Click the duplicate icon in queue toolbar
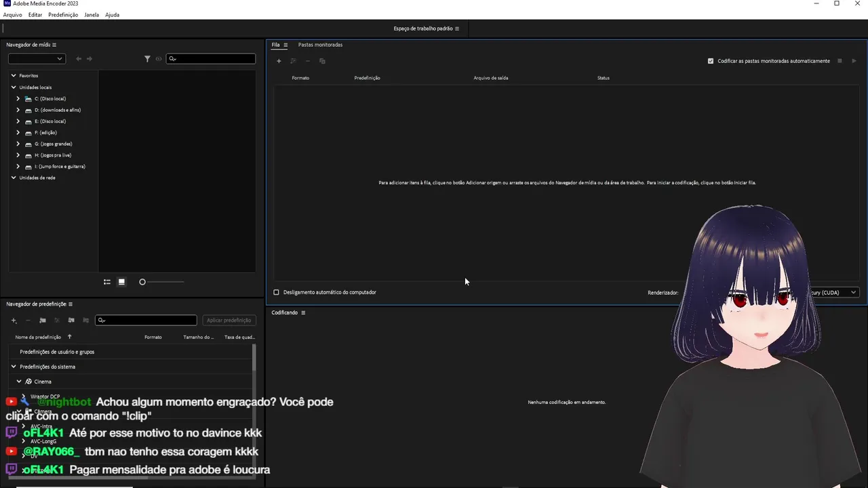Viewport: 868px width, 488px height. coord(322,61)
